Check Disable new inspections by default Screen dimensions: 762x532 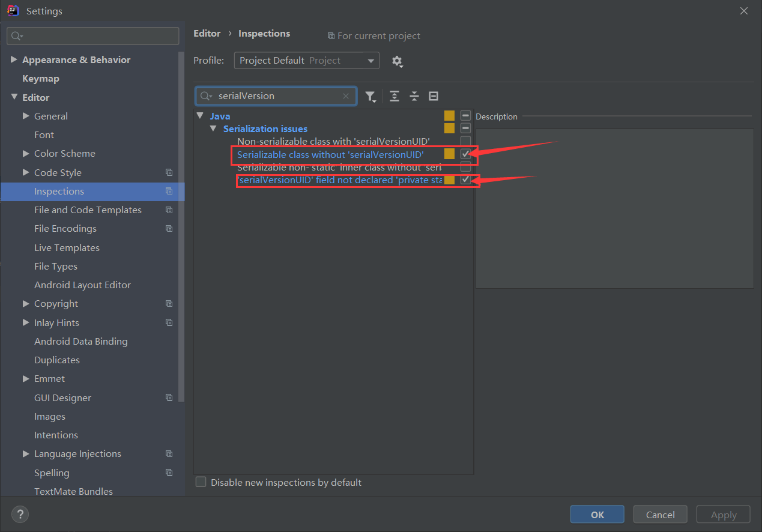pos(201,482)
